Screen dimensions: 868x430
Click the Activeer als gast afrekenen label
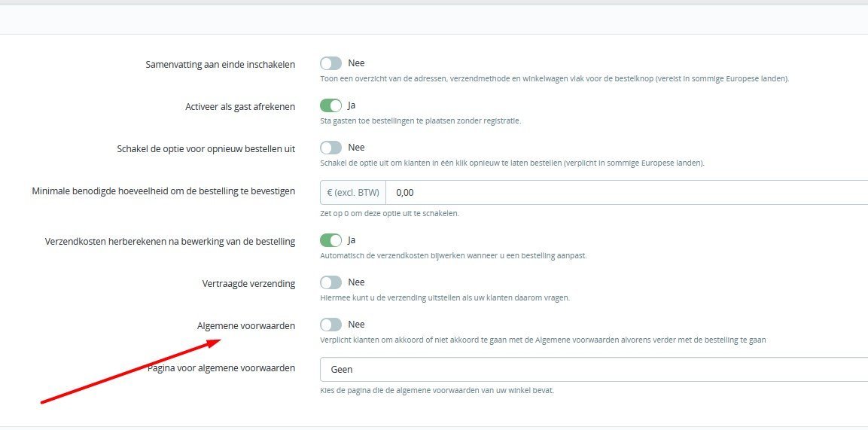239,107
